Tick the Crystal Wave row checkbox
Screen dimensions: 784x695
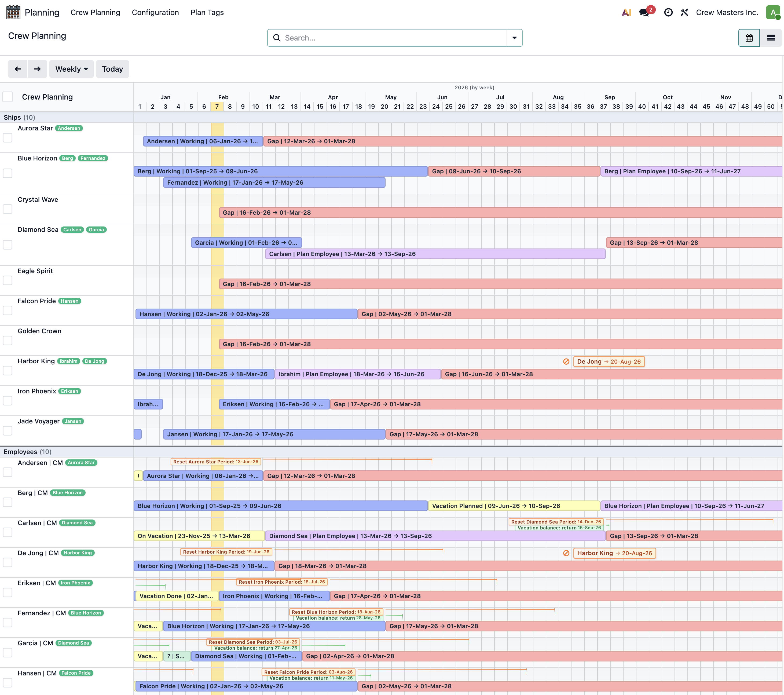click(8, 209)
